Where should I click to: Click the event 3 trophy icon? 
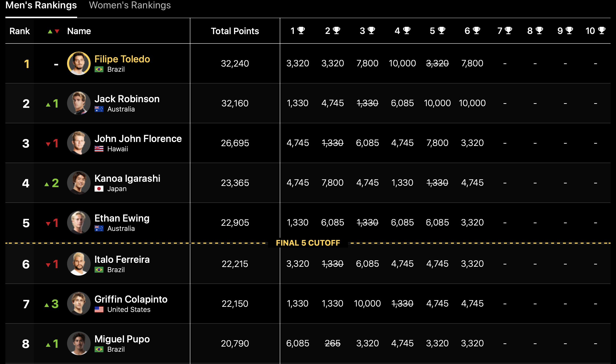(371, 31)
